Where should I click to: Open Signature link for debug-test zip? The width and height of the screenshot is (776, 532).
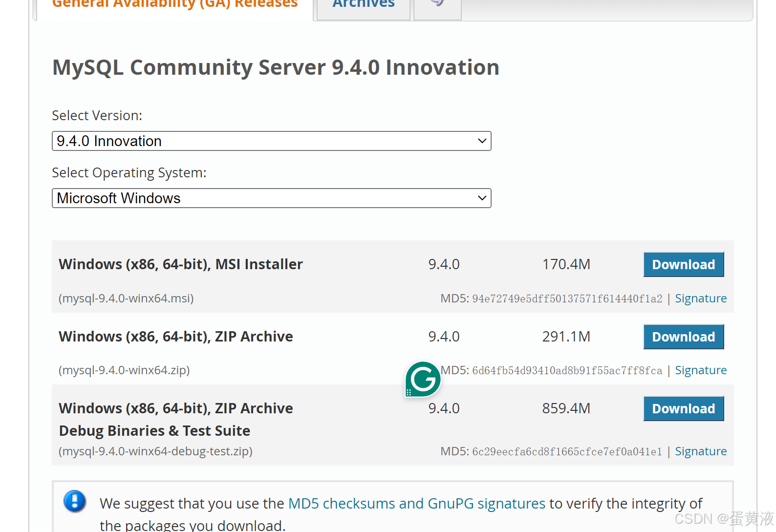tap(701, 451)
